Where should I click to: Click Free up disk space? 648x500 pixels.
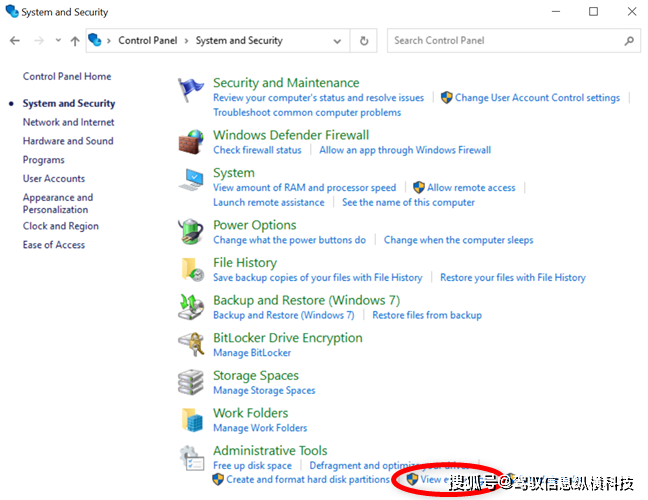point(253,466)
